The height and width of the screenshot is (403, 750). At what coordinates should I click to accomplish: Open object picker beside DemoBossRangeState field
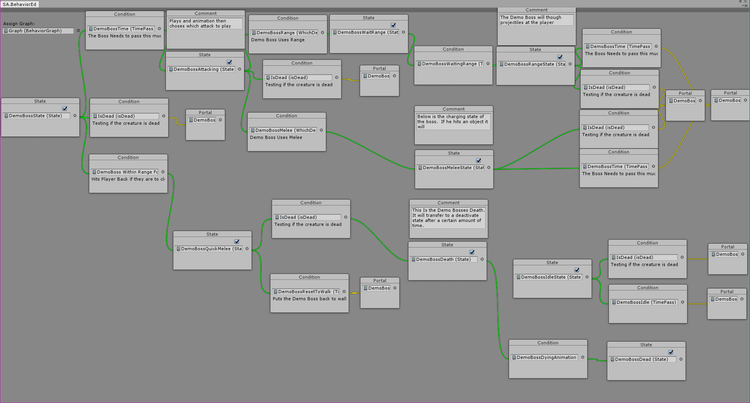(570, 64)
